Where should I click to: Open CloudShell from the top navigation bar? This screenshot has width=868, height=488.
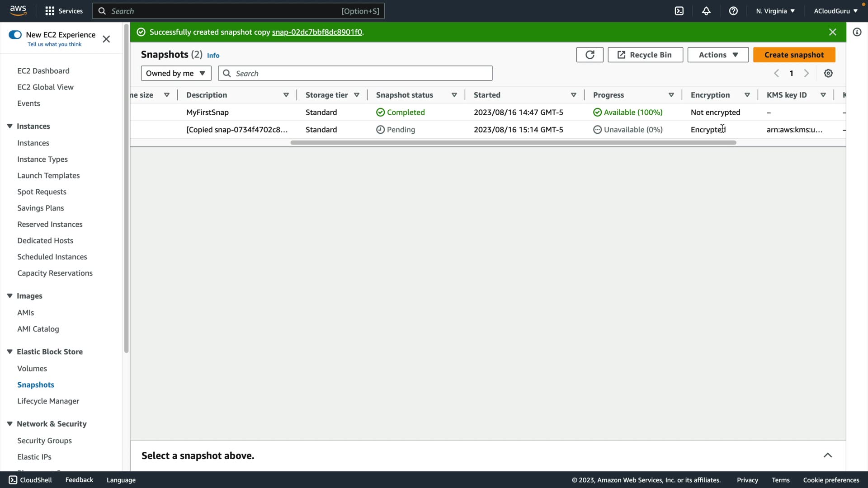[679, 11]
